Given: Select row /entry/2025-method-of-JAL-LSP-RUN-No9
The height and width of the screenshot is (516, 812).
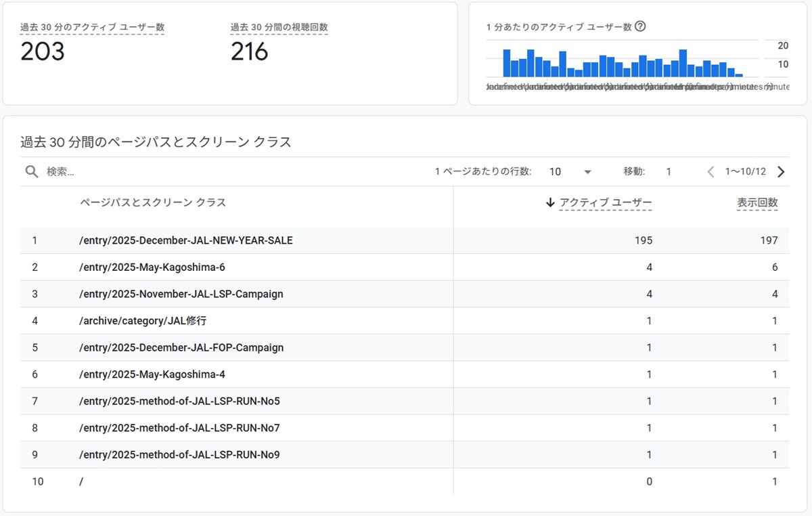Looking at the screenshot, I should click(x=405, y=454).
